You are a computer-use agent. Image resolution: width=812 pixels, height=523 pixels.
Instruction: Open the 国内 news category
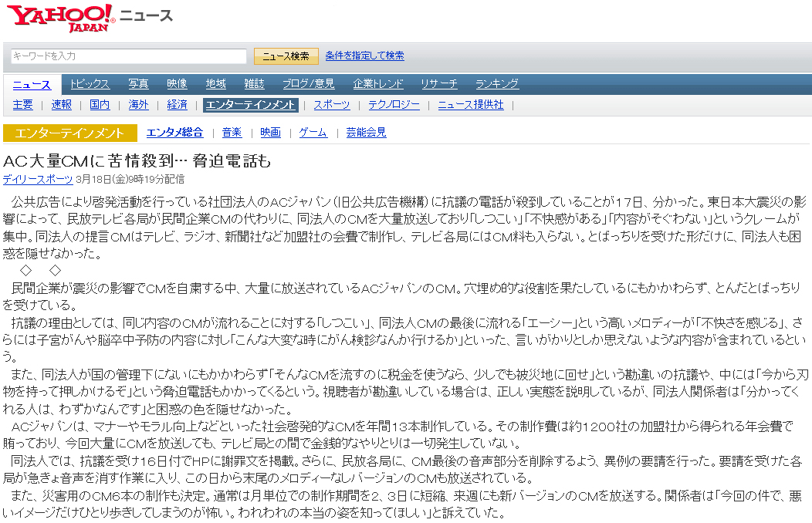point(100,105)
